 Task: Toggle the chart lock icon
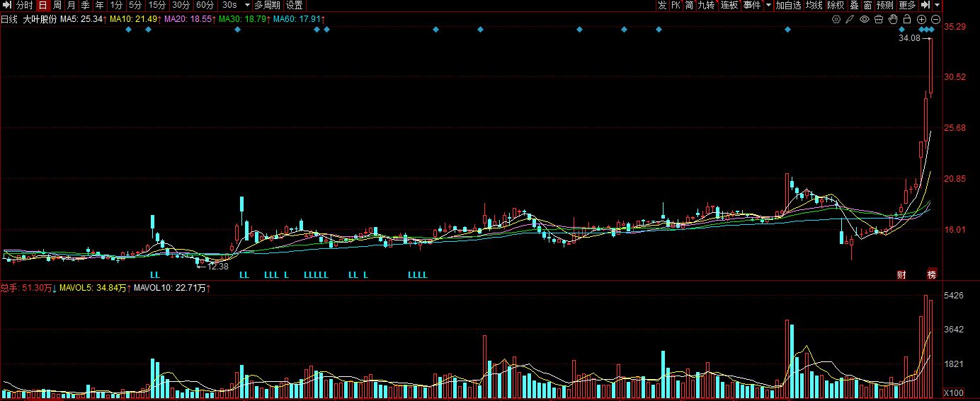(x=907, y=19)
